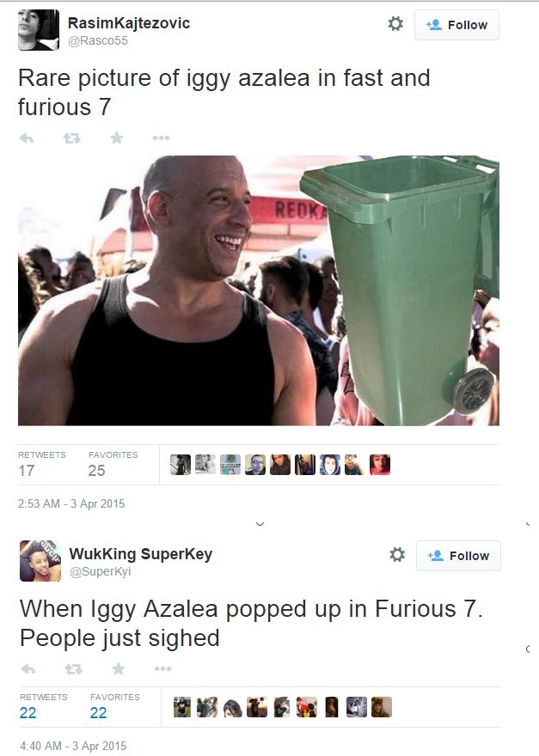Visit the @SuperKyi handle link
Viewport: 539px width, 756px height.
point(100,571)
